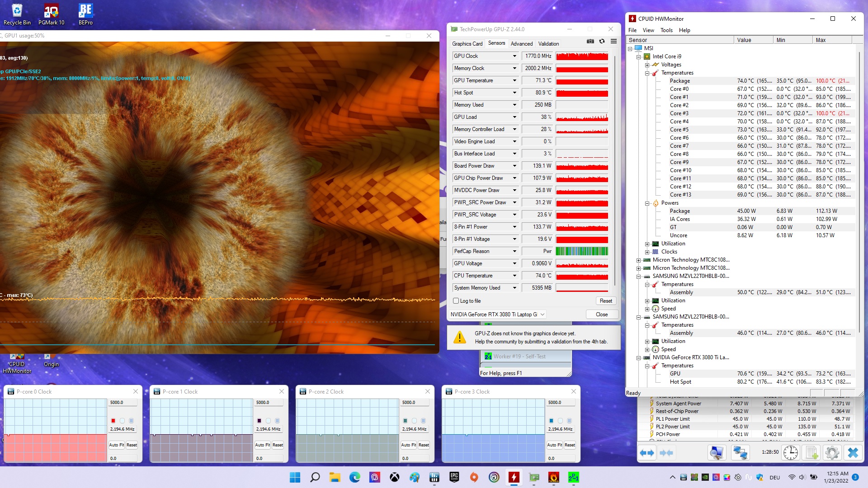The width and height of the screenshot is (868, 488).
Task: Switch to the Advanced tab in GPU-Z
Action: coord(521,44)
